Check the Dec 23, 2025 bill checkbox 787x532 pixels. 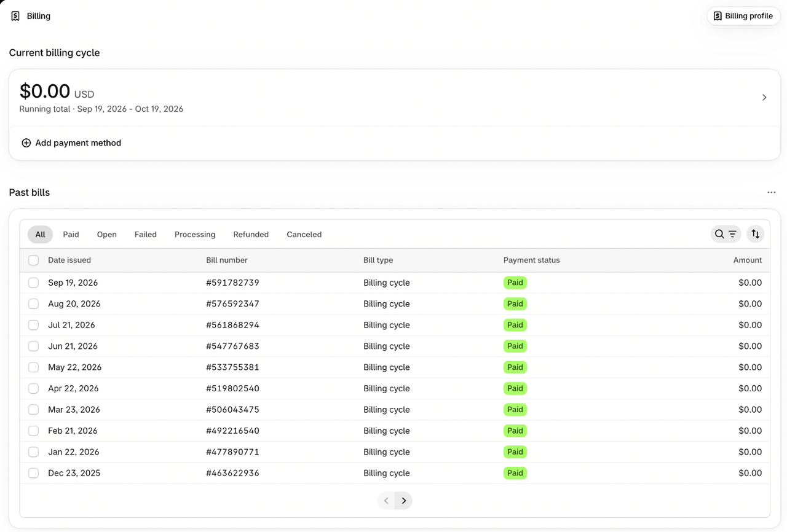(33, 473)
